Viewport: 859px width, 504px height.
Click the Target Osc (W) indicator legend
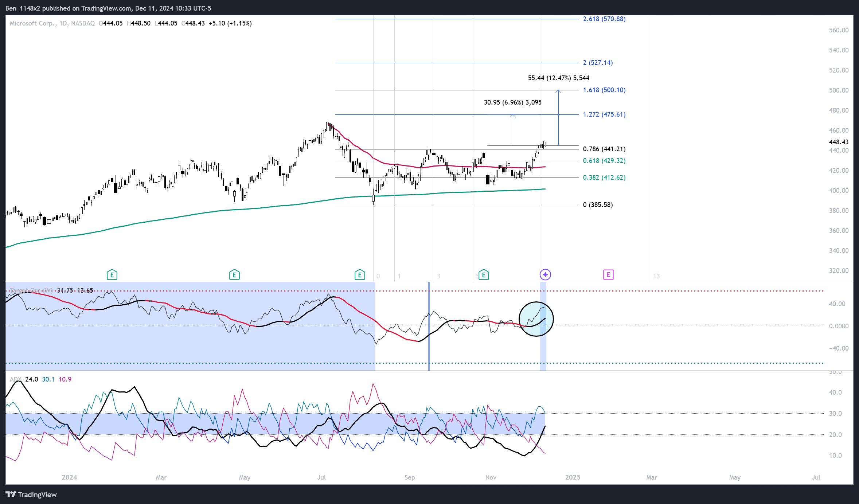point(31,290)
